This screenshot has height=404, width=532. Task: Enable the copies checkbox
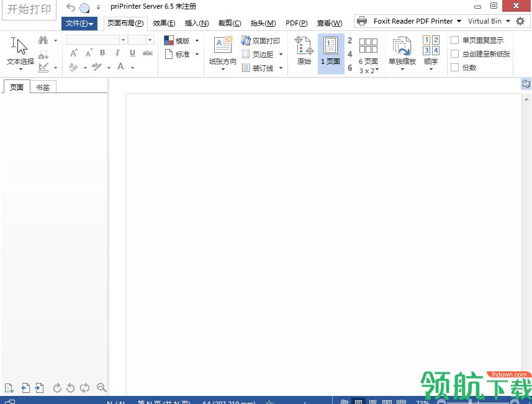coord(454,68)
